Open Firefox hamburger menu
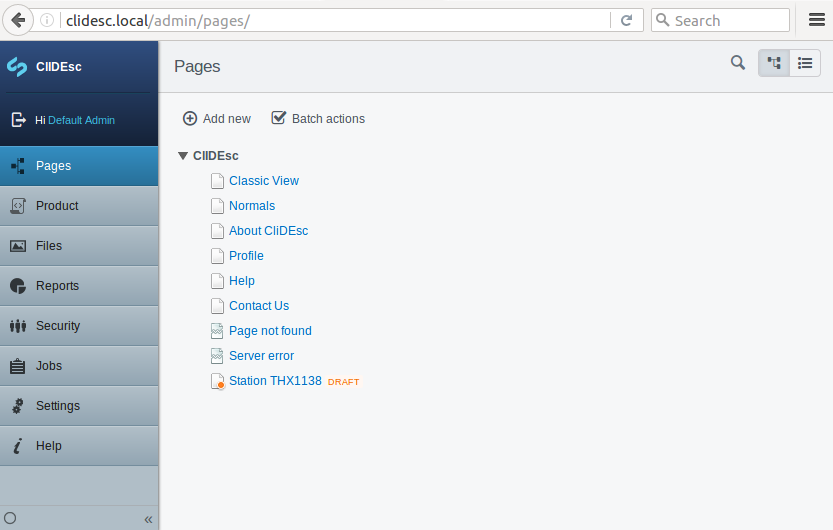Screen dimensions: 833x530 click(816, 20)
